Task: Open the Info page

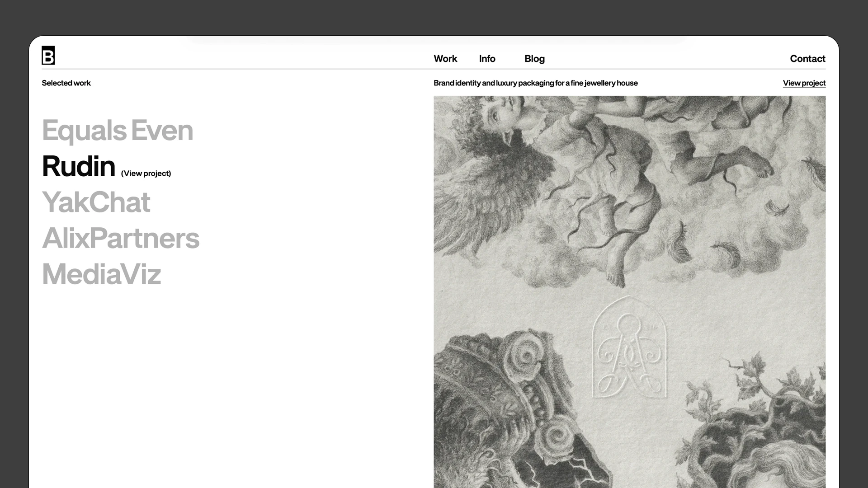Action: click(x=487, y=59)
